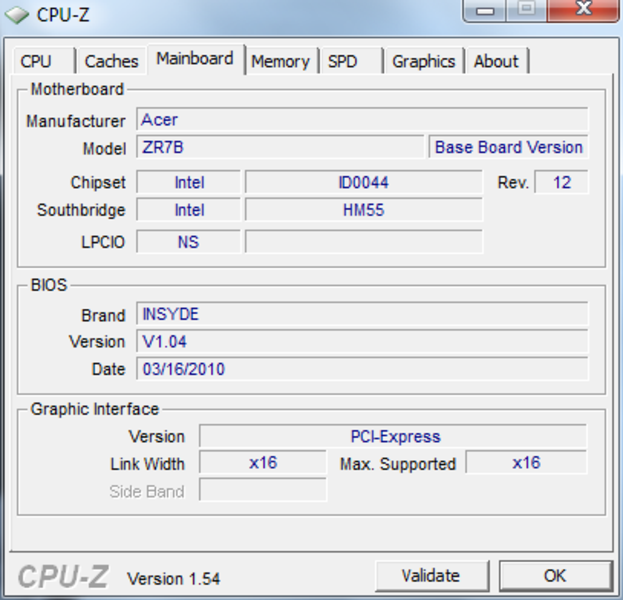Click the CPU-Z title bar app icon
This screenshot has width=623, height=600.
17,15
